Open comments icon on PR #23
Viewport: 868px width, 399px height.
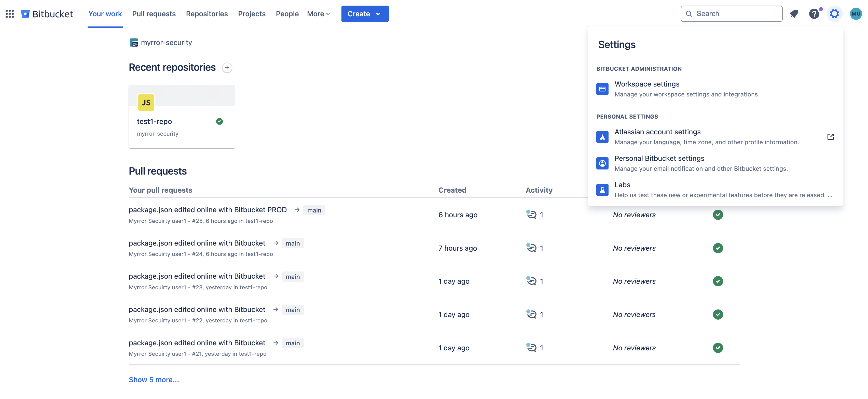(531, 280)
